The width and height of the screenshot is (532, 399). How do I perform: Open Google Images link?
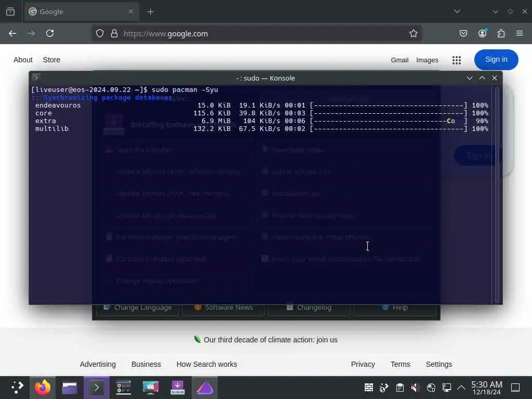427,60
